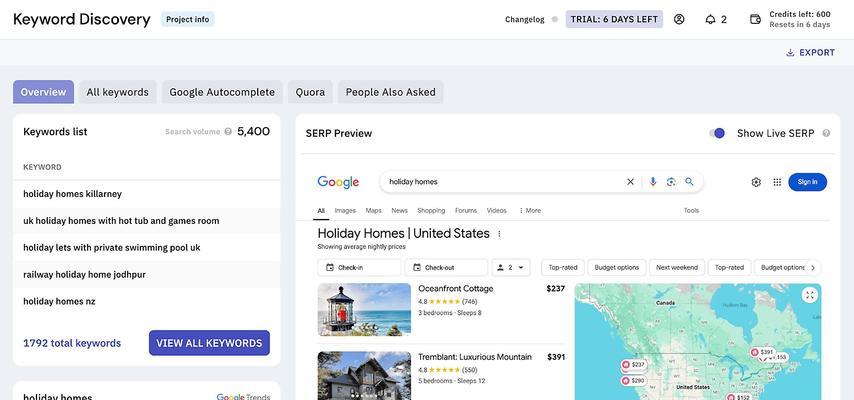Click the 1792 total keywords text
The image size is (854, 400).
(72, 343)
